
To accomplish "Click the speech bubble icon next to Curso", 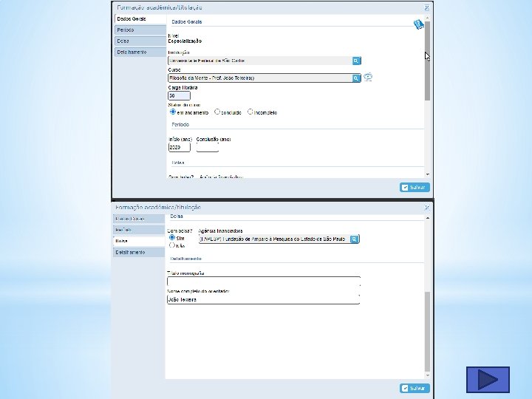I will coord(368,78).
